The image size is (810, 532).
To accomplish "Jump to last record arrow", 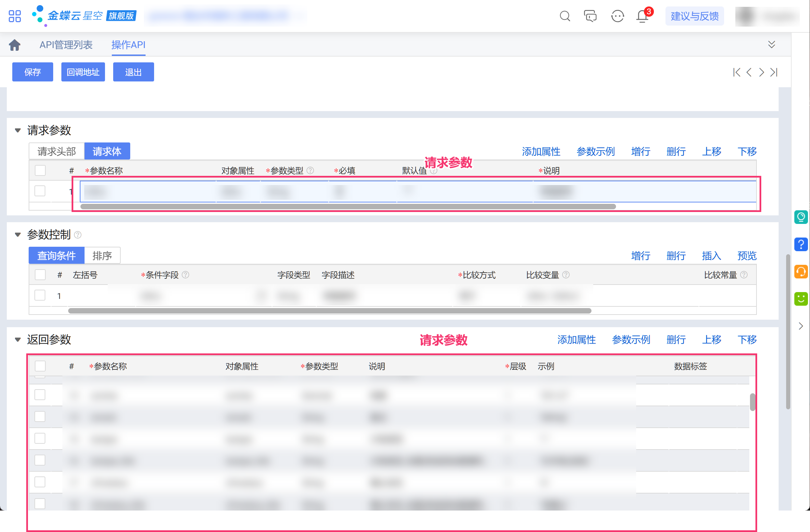I will [x=774, y=72].
